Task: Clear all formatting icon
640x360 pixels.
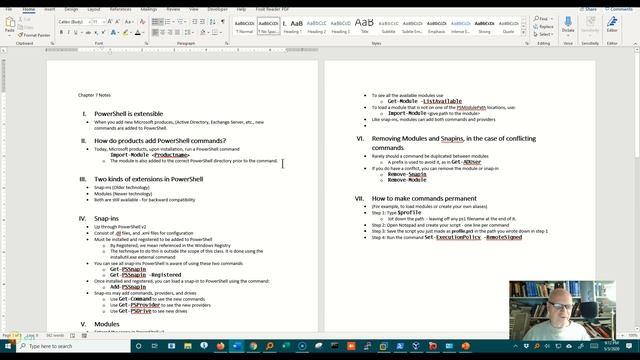Action: 142,22
